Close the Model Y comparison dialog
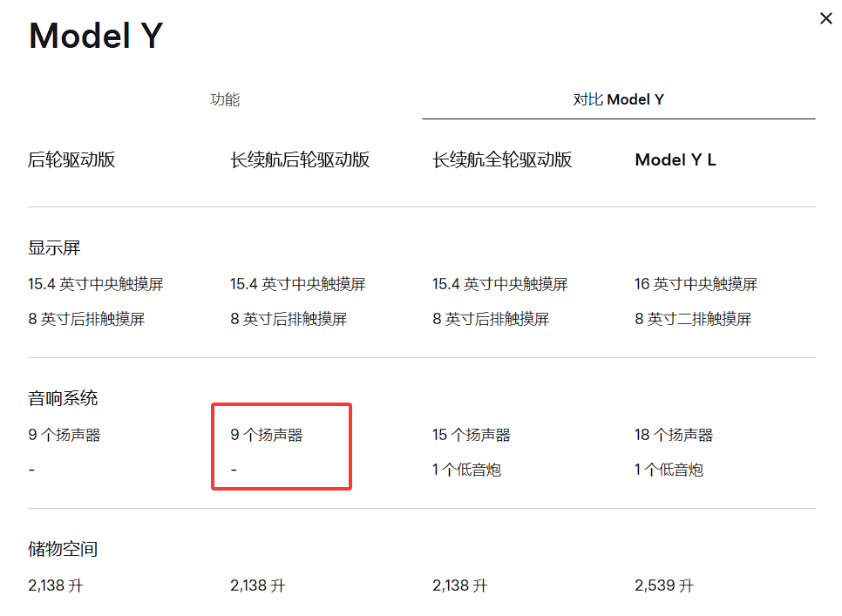This screenshot has width=842, height=616. tap(825, 18)
